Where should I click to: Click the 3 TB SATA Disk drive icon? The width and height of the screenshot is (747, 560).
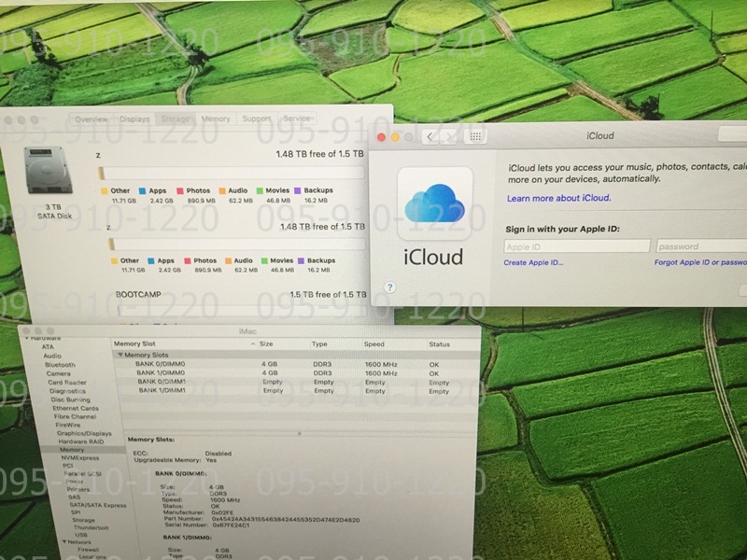[x=49, y=170]
